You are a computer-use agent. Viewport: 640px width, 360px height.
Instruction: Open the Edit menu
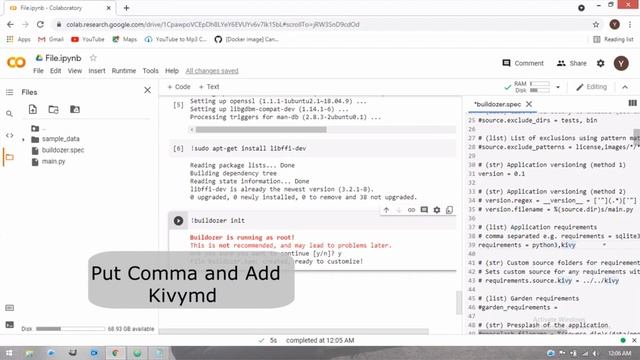click(56, 71)
